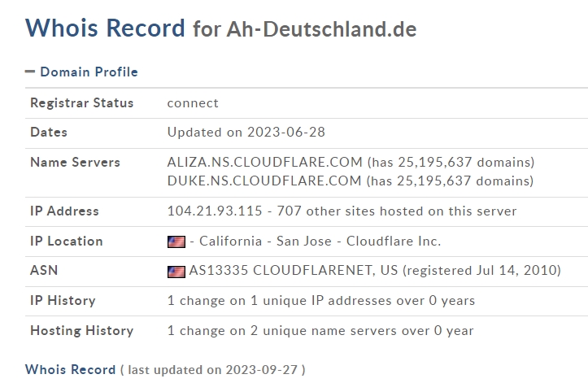The image size is (588, 383).
Task: Open ALIZA.NS.CLOUDFLARE.COM name server link
Action: (x=265, y=162)
